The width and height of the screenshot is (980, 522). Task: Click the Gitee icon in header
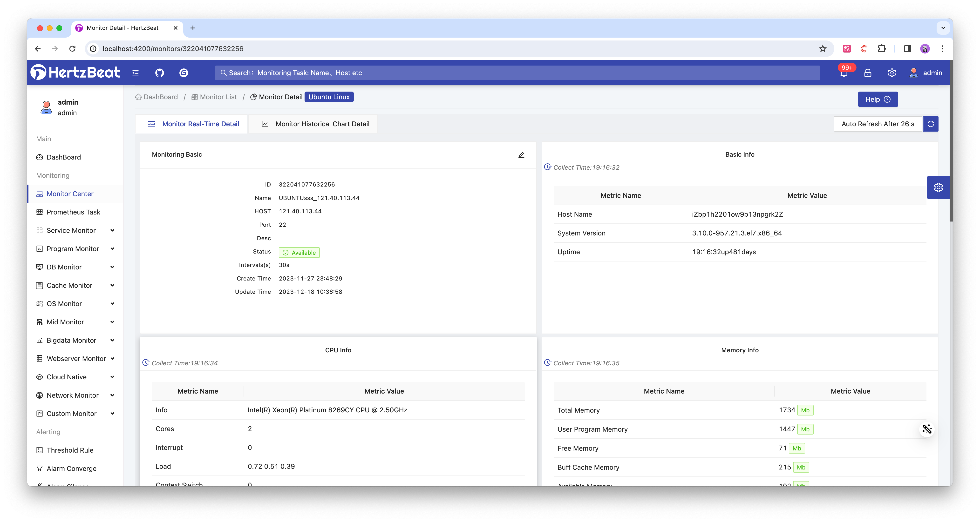coord(184,73)
